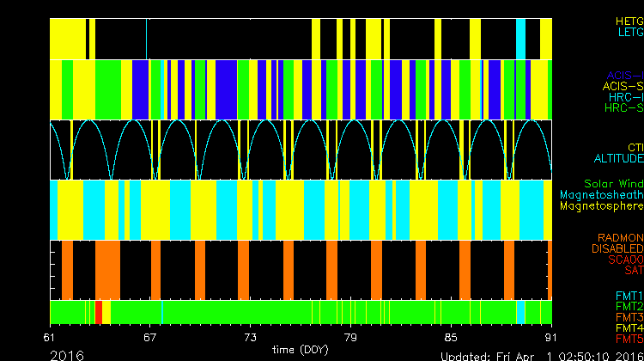Click the time (DOY) axis title
Viewport: 644px width, 361px height.
tap(300, 349)
